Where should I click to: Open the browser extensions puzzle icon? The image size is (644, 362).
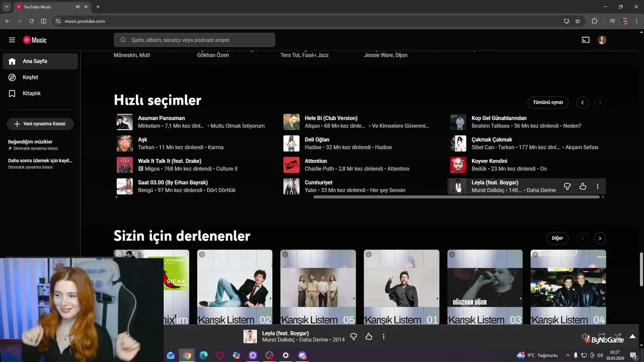(x=595, y=21)
